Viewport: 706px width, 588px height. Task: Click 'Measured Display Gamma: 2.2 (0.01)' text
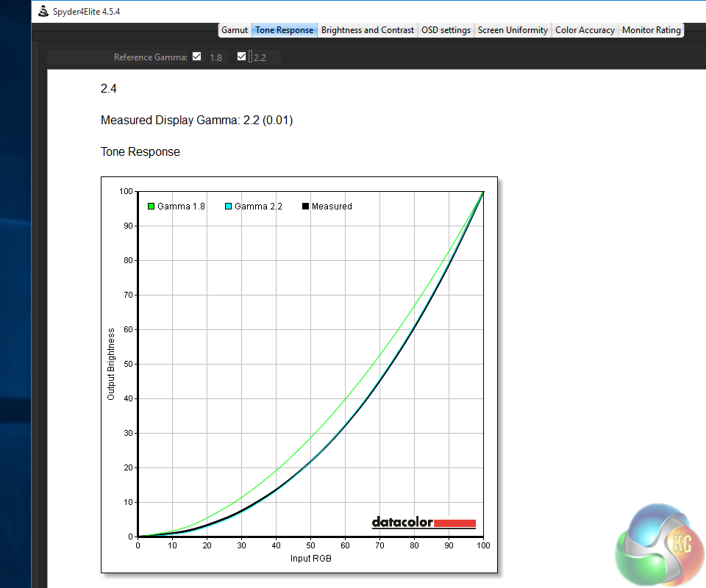(x=197, y=120)
